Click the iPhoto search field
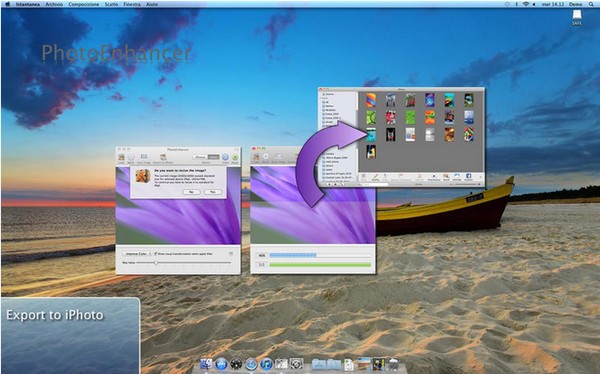 click(x=375, y=185)
